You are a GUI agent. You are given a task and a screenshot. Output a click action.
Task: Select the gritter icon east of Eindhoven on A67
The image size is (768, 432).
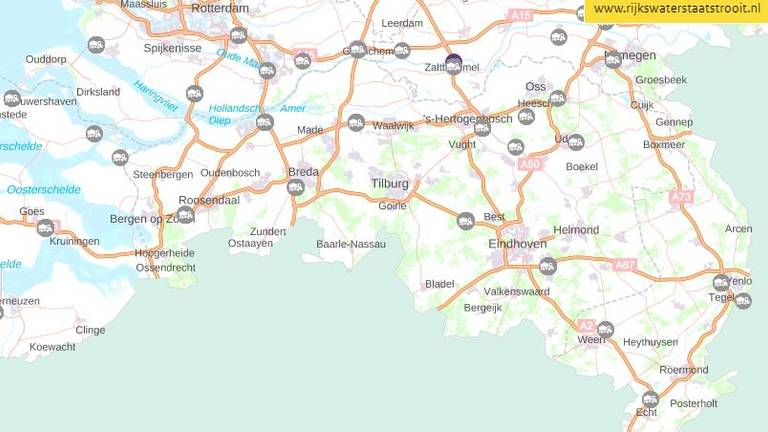coord(548,266)
